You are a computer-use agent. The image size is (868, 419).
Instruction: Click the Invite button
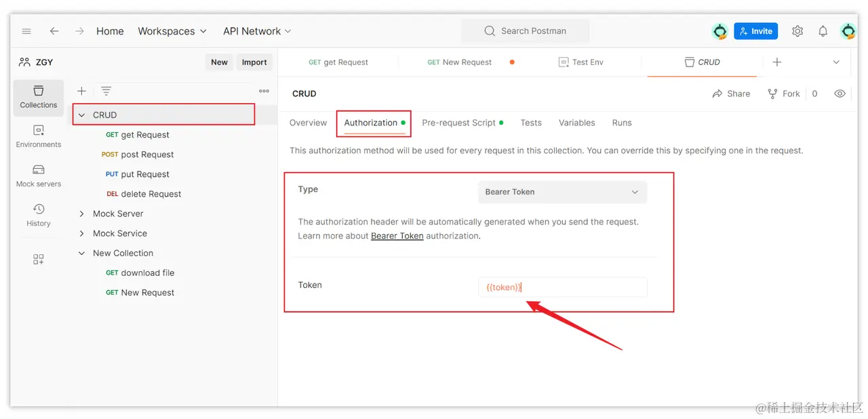[x=755, y=31]
